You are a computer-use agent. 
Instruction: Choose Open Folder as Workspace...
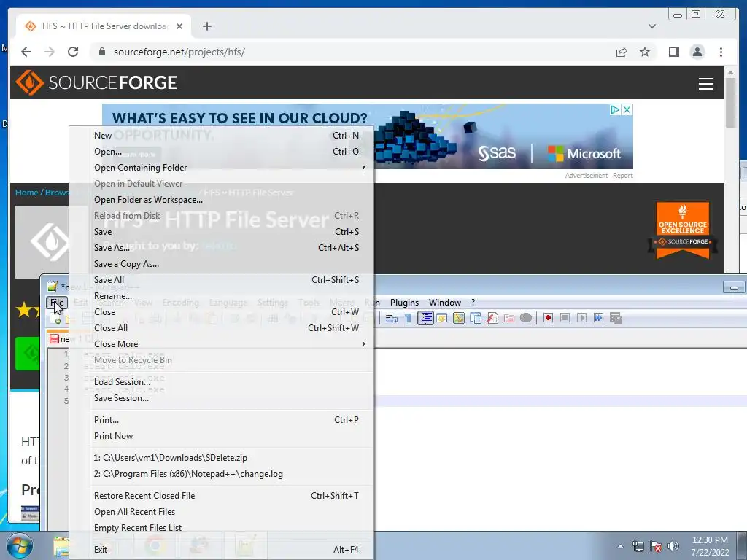pos(222,200)
